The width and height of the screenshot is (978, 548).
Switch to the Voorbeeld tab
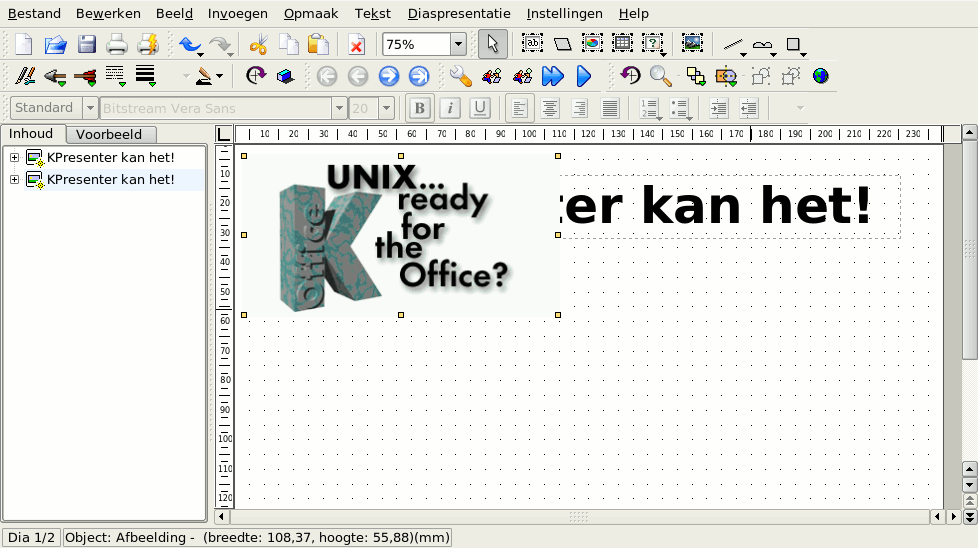coord(109,134)
